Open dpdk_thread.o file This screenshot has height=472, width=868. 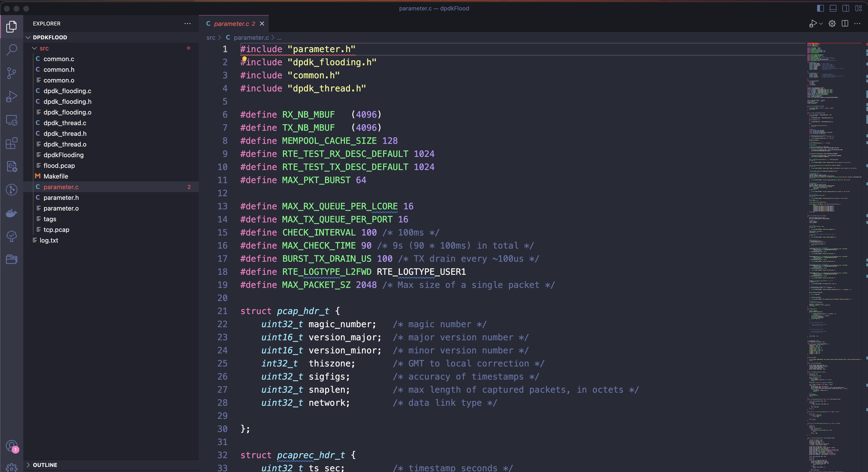pos(111,144)
